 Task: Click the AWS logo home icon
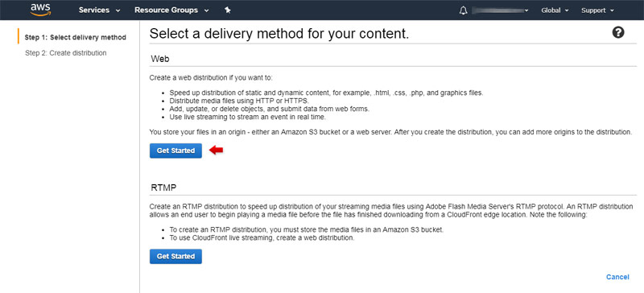[40, 10]
